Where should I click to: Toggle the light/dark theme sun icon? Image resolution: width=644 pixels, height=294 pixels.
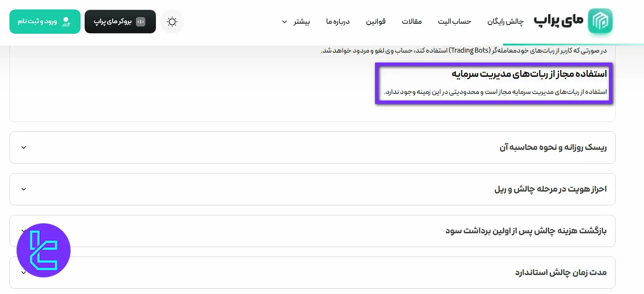172,21
